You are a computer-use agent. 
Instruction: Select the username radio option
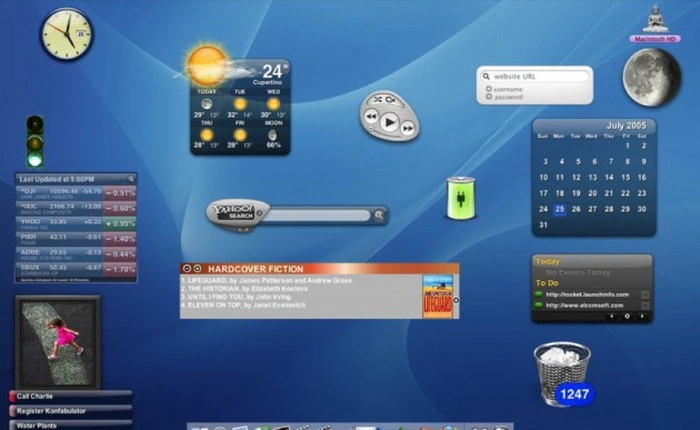coord(489,89)
